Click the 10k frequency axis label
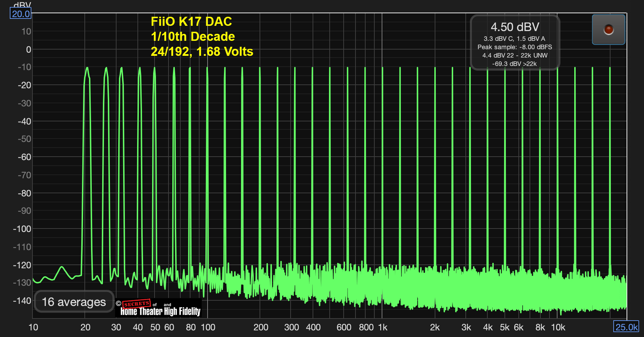Screen dimensions: 644x337 coord(558,327)
